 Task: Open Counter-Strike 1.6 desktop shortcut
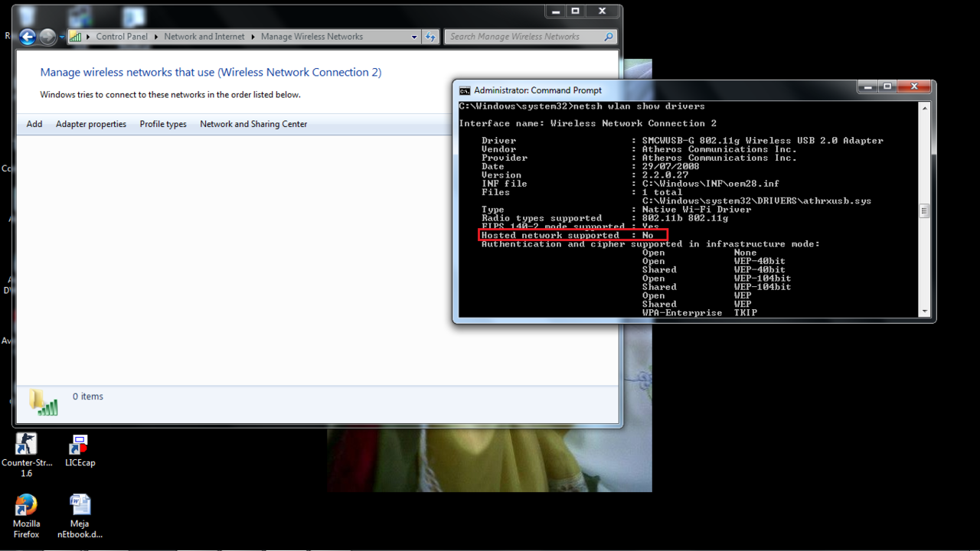(x=27, y=455)
